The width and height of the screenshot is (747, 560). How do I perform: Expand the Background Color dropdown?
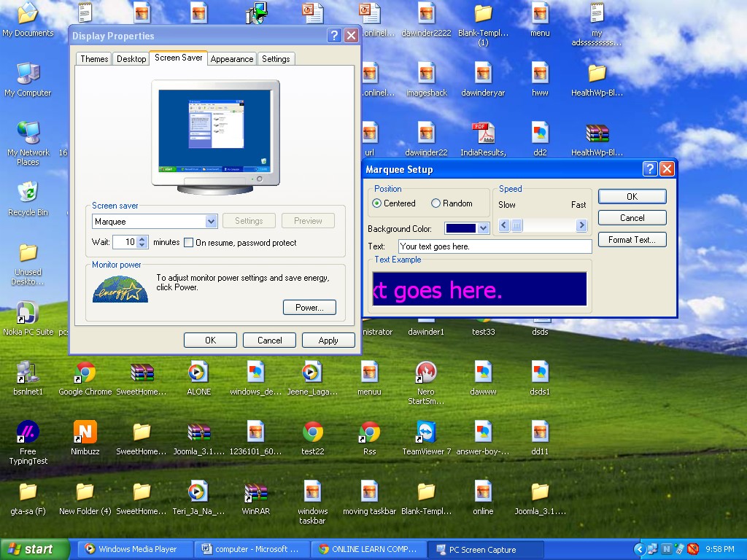click(483, 228)
